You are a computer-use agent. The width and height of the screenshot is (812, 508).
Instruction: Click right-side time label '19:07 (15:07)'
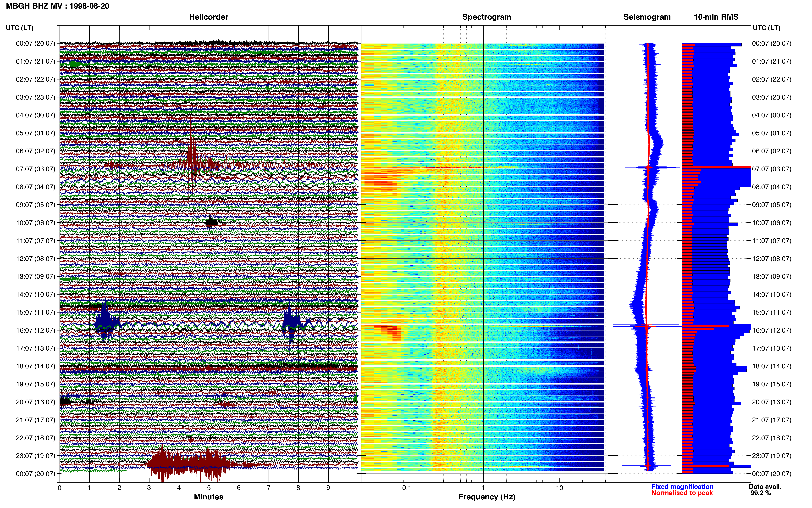point(772,384)
